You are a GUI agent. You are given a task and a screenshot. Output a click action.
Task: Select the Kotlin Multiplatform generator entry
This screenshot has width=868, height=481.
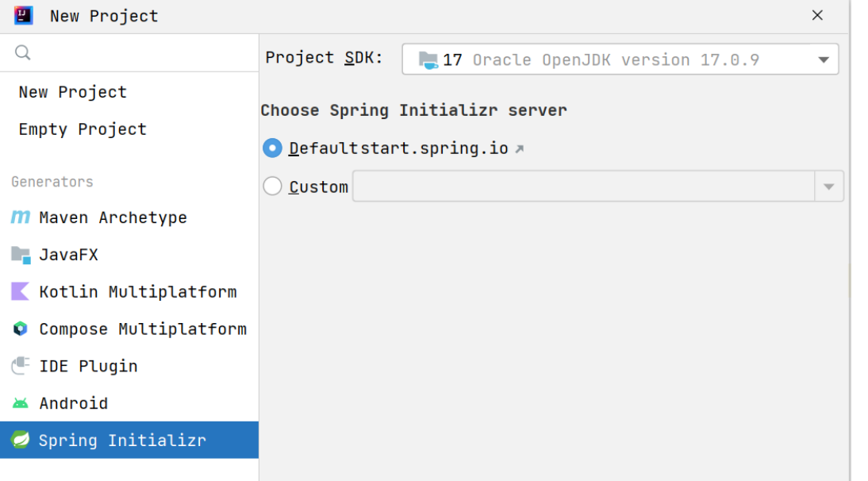click(x=137, y=292)
